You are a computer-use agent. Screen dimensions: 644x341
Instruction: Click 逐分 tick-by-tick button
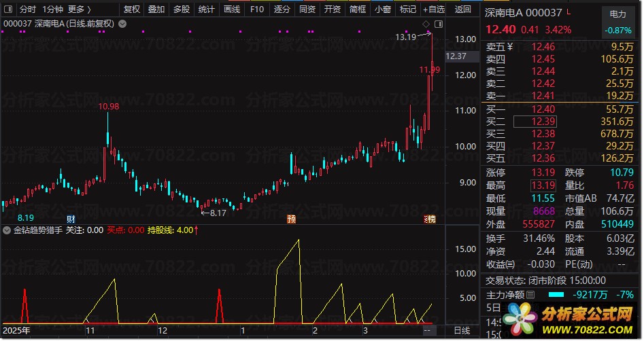pos(282,9)
